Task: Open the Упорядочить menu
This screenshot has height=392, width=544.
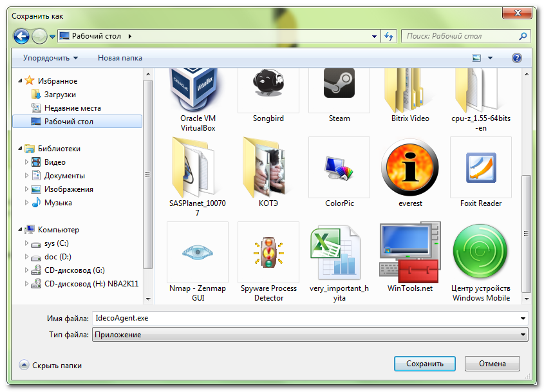Action: tap(50, 58)
